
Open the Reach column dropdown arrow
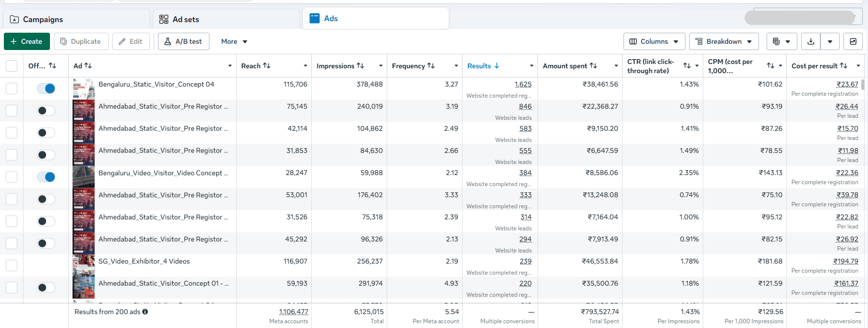tap(306, 66)
